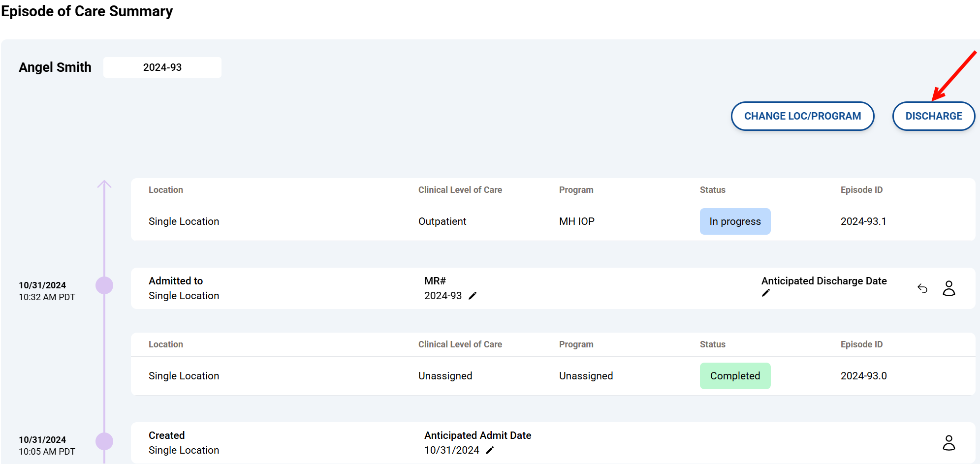Click the 2024-93 record number field
This screenshot has width=980, height=464.
[x=162, y=67]
